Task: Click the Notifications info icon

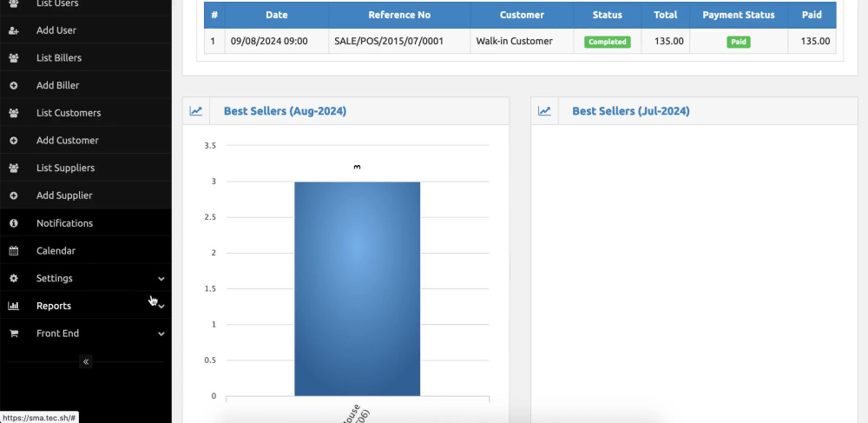Action: click(x=14, y=223)
